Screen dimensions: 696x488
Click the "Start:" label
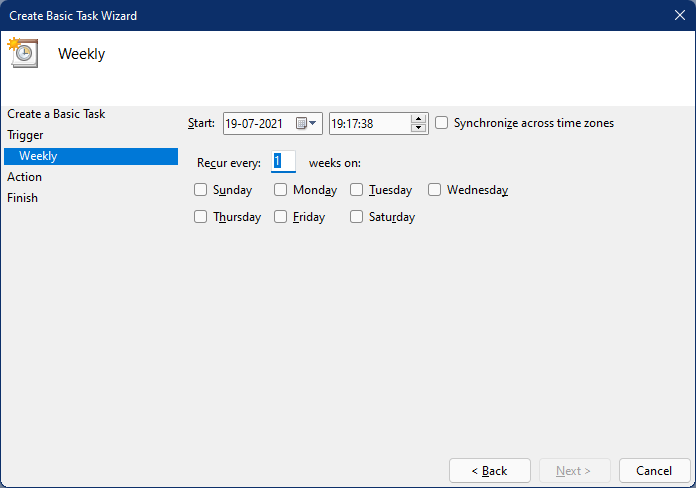(x=201, y=123)
